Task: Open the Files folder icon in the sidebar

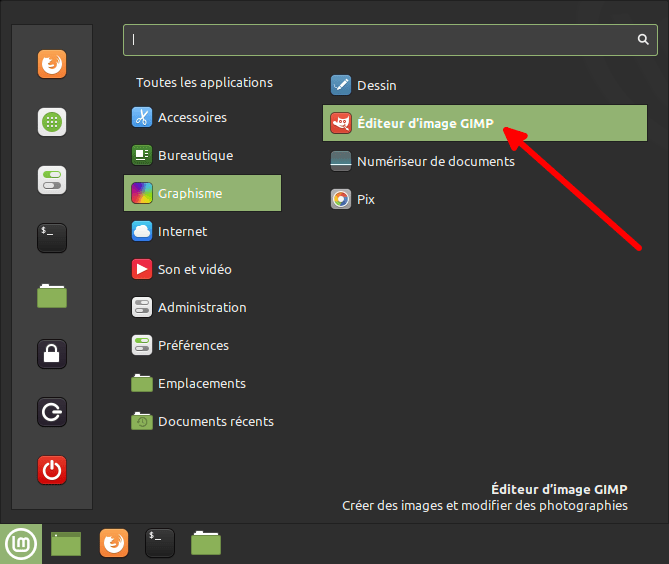Action: coord(52,296)
